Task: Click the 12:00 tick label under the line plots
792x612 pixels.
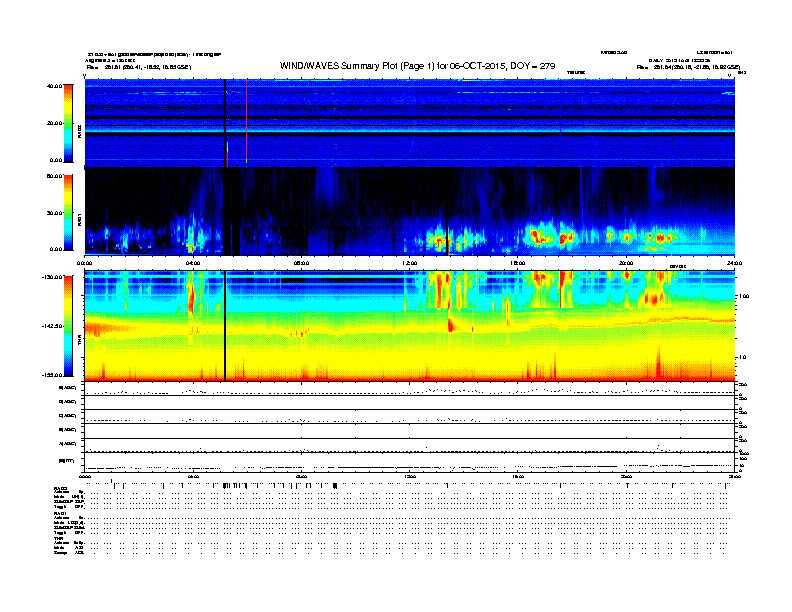Action: (410, 476)
